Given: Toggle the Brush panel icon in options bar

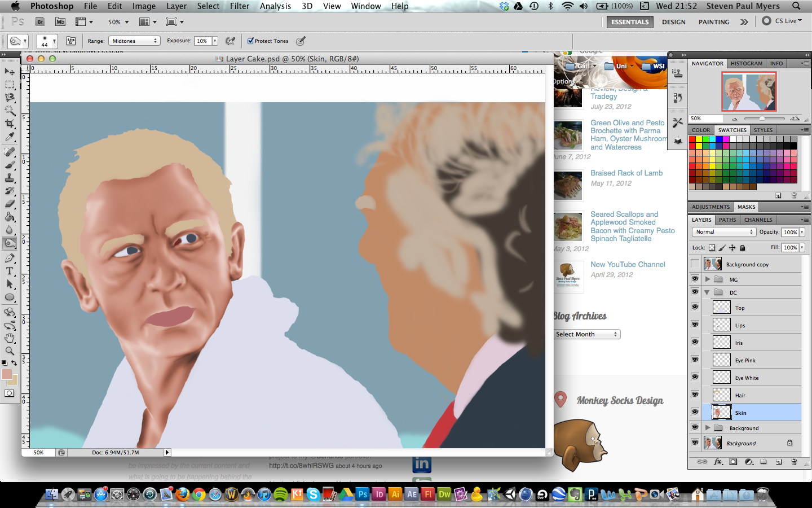Looking at the screenshot, I should [71, 41].
